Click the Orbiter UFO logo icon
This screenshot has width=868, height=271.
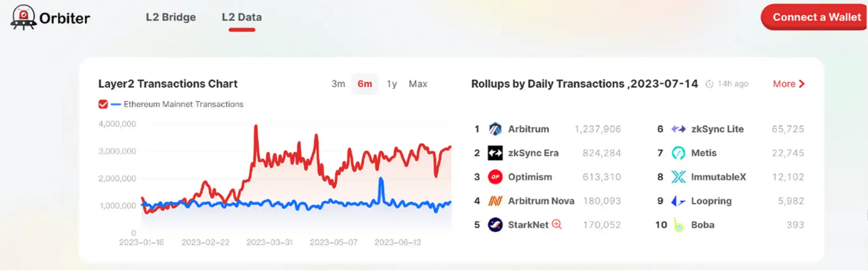tap(23, 17)
